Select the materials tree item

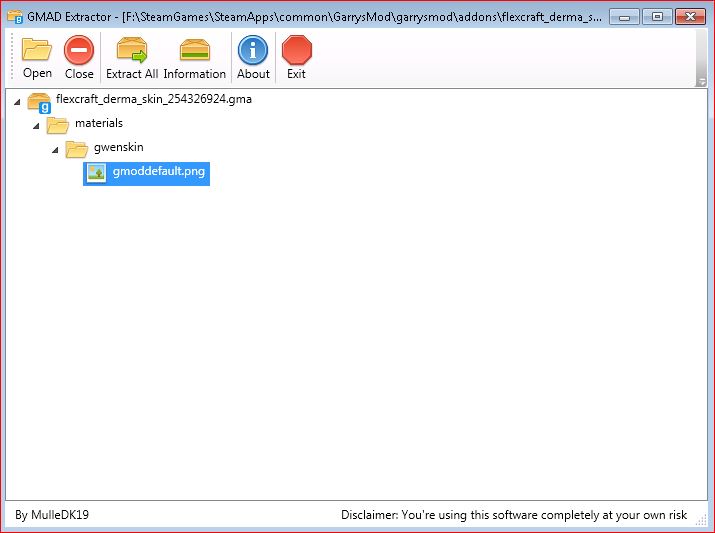tap(99, 123)
